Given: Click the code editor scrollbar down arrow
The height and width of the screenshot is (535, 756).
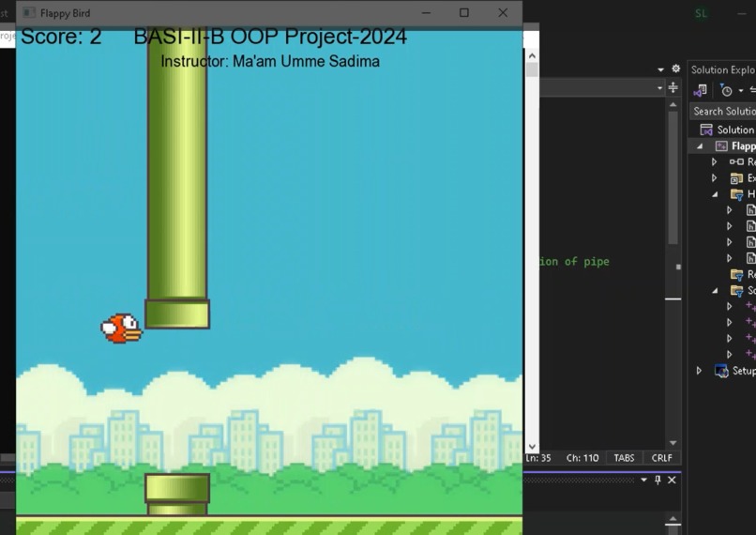Looking at the screenshot, I should 673,443.
